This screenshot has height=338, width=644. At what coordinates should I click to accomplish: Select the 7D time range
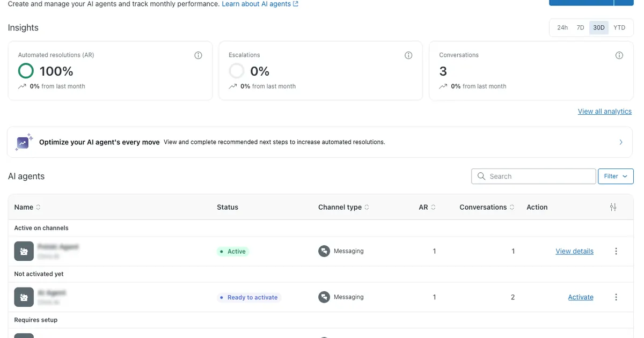580,27
